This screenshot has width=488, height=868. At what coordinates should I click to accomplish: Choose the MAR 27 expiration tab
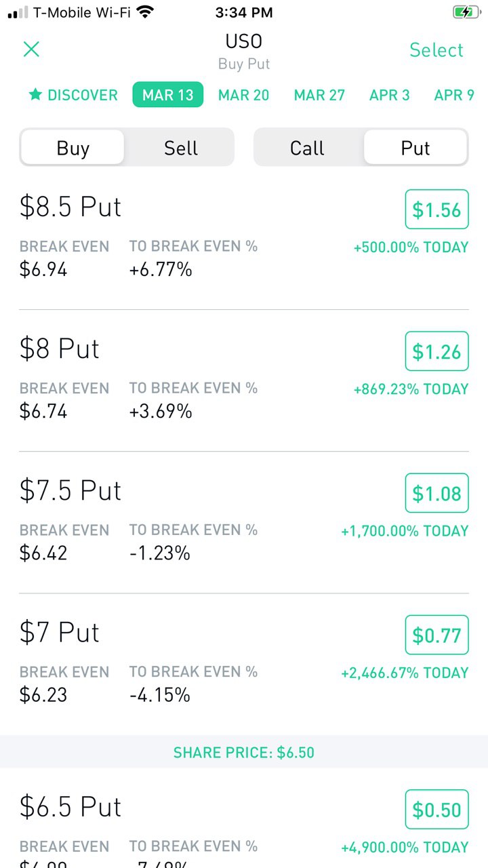click(x=319, y=95)
